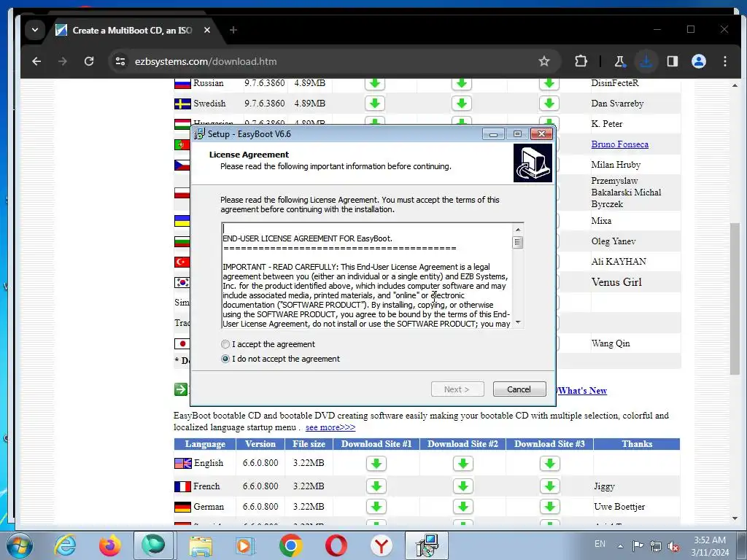Viewport: 747px width, 560px height.
Task: Launch Opera from taskbar
Action: point(336,545)
